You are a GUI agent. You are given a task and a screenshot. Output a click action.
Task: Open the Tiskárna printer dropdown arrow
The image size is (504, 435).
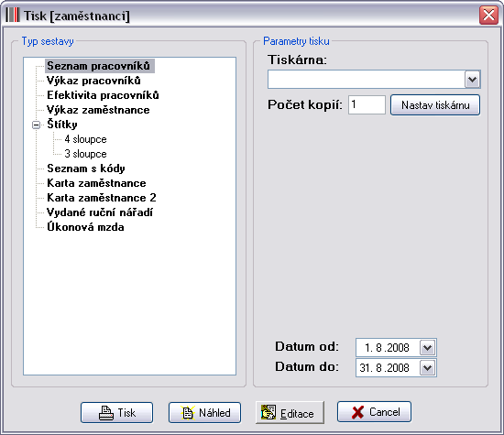pyautogui.click(x=472, y=80)
